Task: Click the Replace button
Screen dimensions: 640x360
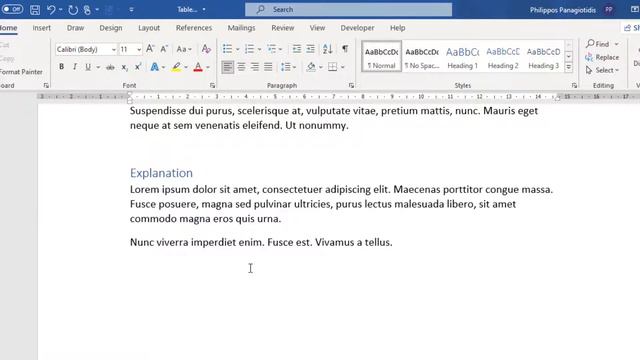Action: click(602, 57)
